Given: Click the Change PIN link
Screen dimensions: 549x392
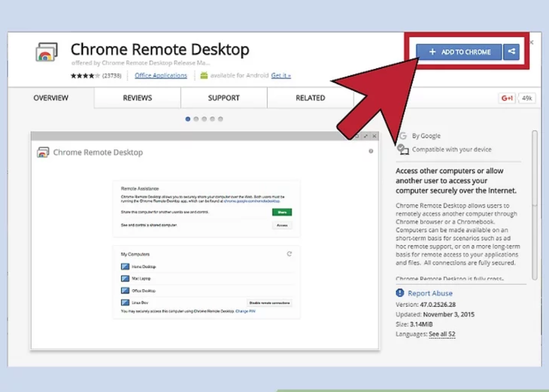Looking at the screenshot, I should coord(246,311).
